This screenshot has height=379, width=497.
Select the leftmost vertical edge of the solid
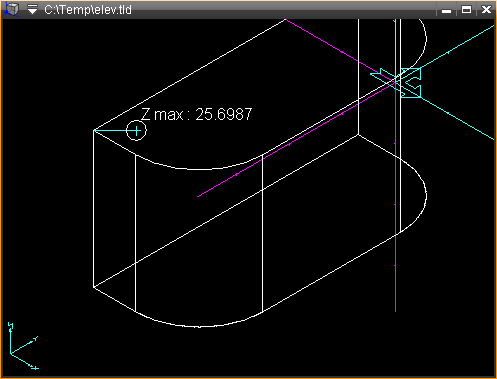[x=94, y=209]
